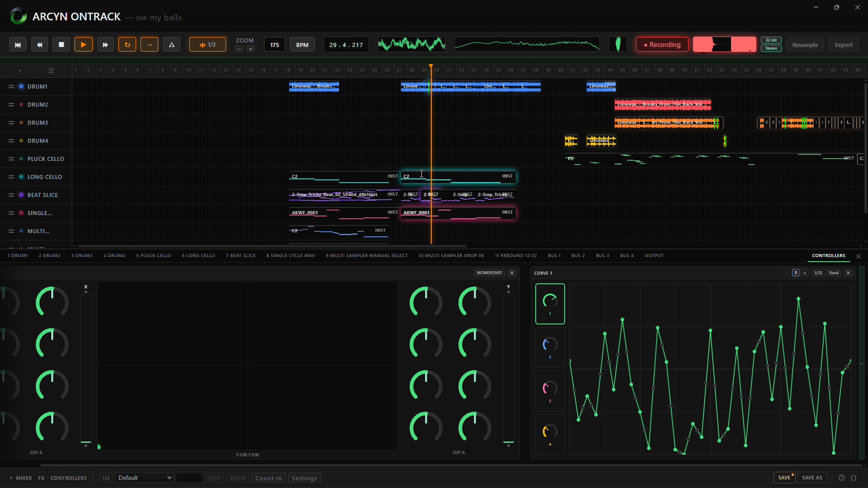Randomize the curve with Rand button
Image resolution: width=868 pixels, height=488 pixels.
(834, 273)
